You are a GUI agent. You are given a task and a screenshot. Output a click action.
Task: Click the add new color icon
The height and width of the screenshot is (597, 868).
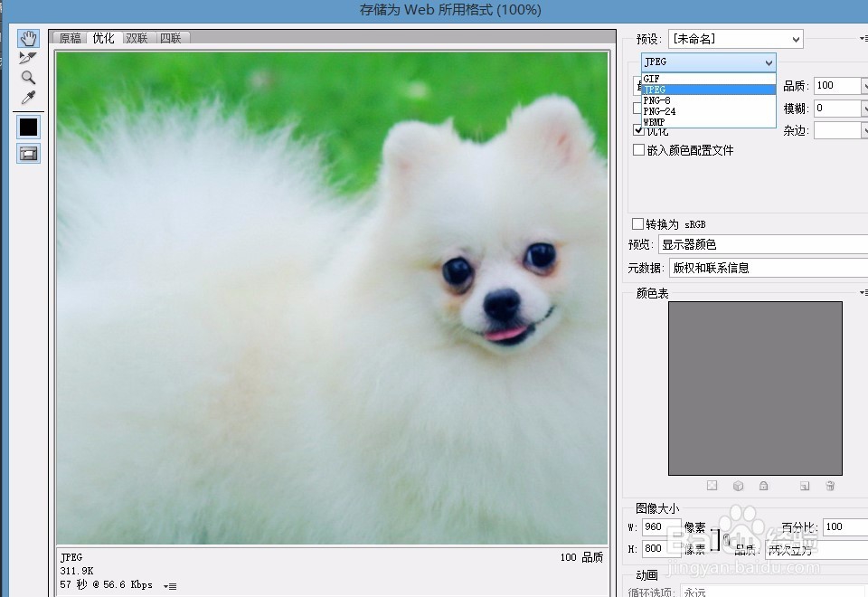[805, 486]
